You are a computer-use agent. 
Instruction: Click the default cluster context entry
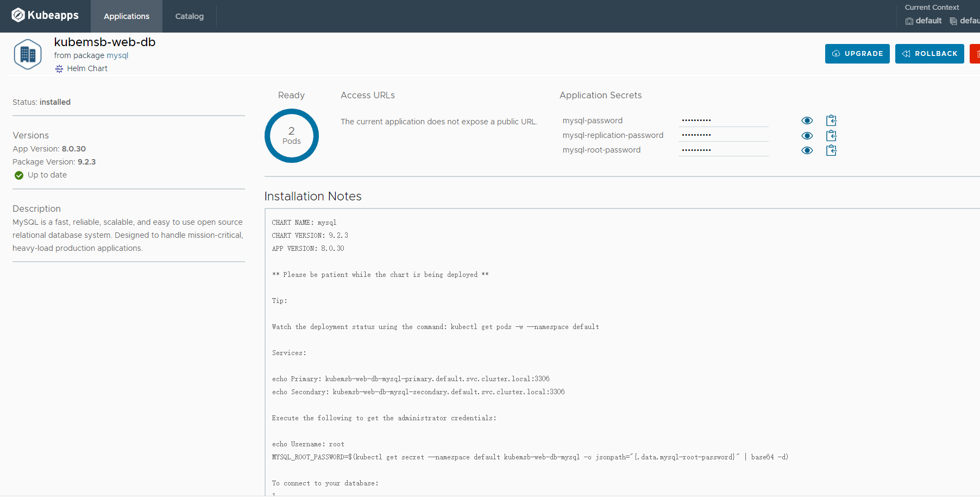924,21
